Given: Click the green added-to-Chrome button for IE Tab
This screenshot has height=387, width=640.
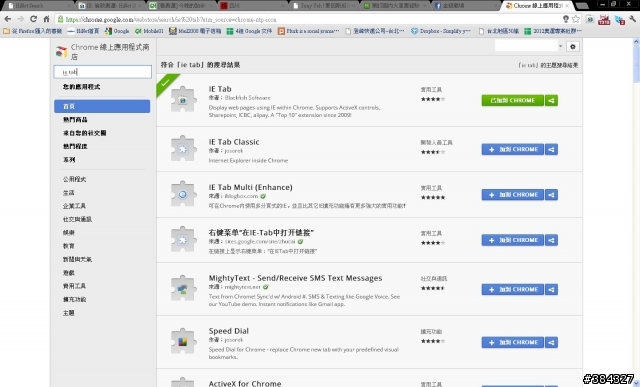Looking at the screenshot, I should tap(513, 100).
